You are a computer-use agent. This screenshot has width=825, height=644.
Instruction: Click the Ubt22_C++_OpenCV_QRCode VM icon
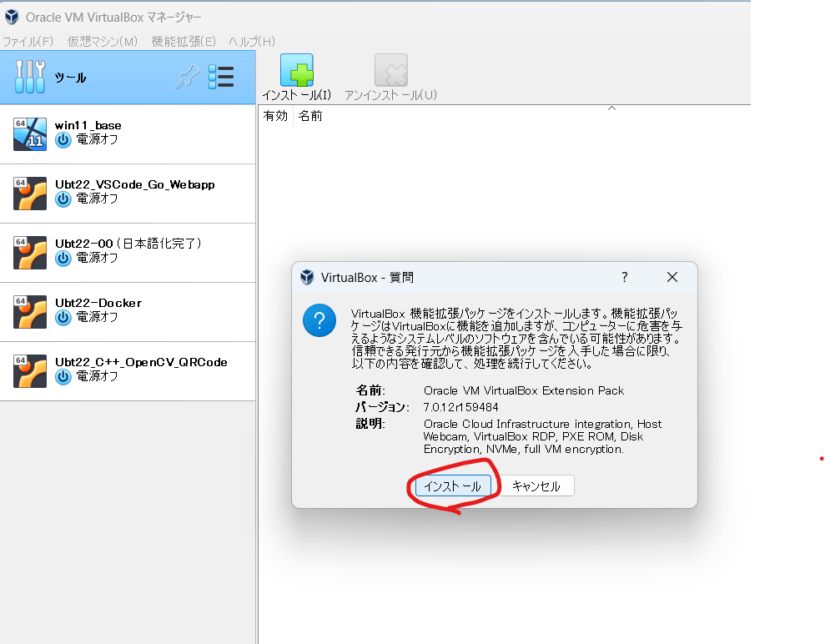[x=30, y=371]
